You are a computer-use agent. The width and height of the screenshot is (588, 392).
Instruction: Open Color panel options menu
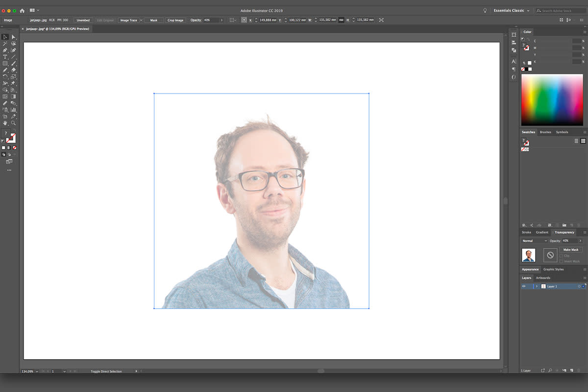click(585, 32)
